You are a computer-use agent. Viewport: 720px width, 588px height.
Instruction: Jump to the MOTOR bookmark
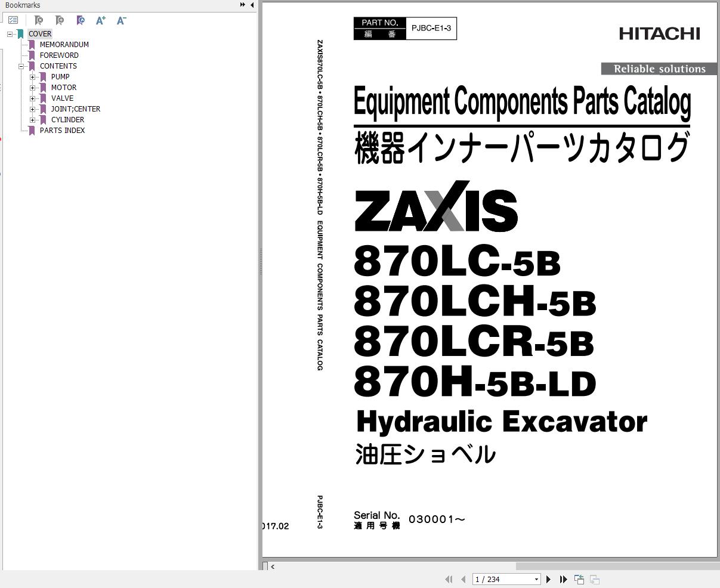coord(64,88)
